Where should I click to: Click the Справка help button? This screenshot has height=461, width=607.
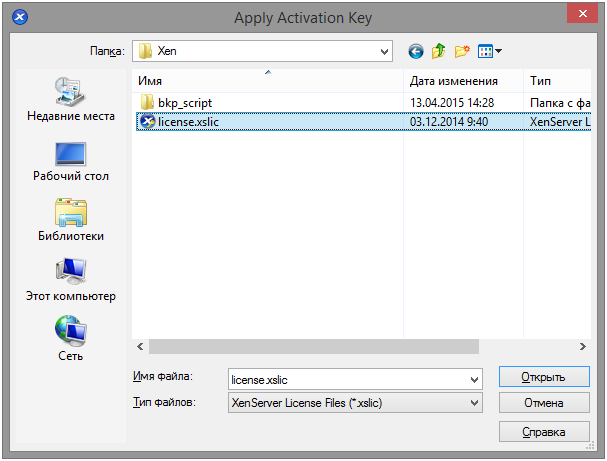tap(544, 432)
